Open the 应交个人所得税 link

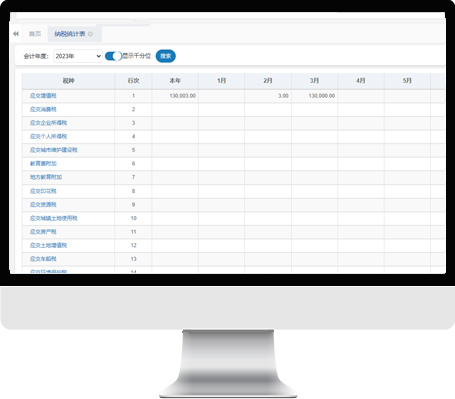click(49, 136)
